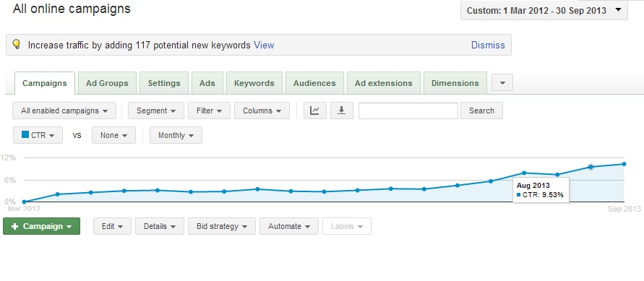Open the Bid strategy menu
Screen dimensions: 644x281
222,226
